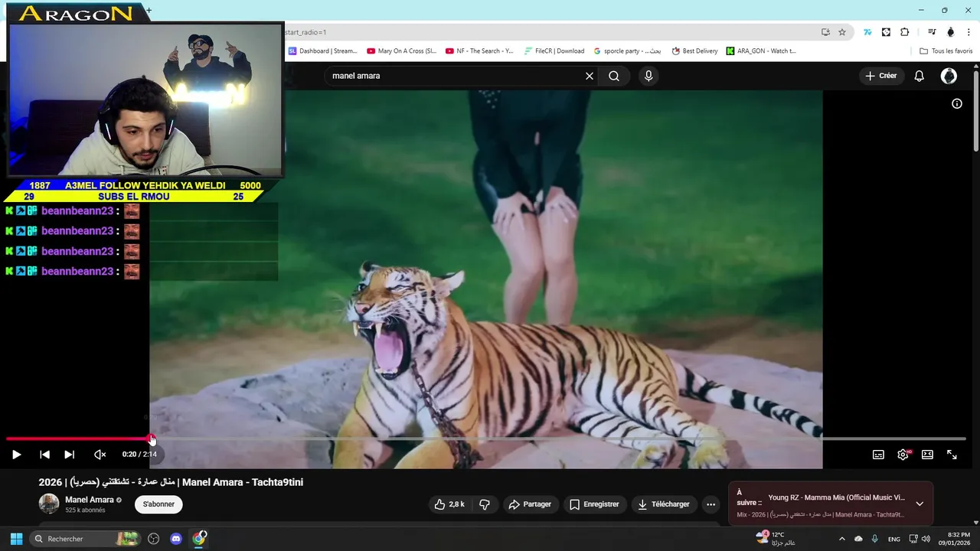Show hidden system tray icons chevron
The image size is (980, 551).
click(x=842, y=539)
